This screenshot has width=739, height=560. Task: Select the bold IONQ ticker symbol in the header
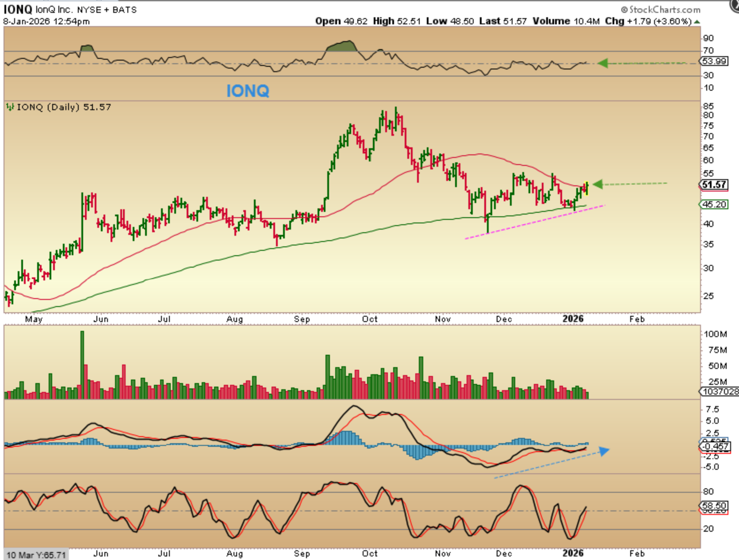pos(18,9)
